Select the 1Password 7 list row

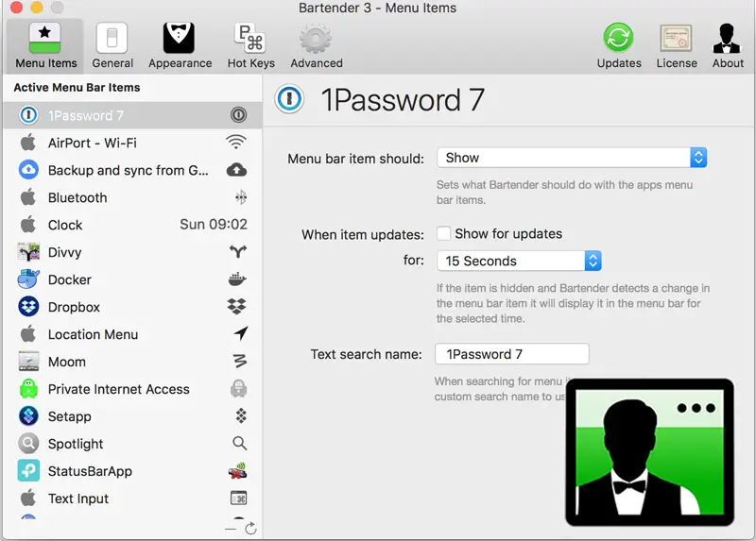tap(132, 115)
